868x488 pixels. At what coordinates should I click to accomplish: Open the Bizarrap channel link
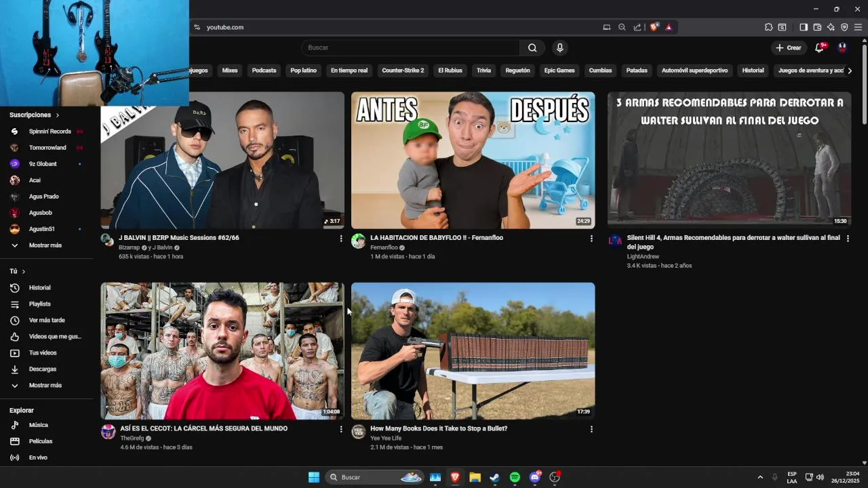[x=129, y=248]
